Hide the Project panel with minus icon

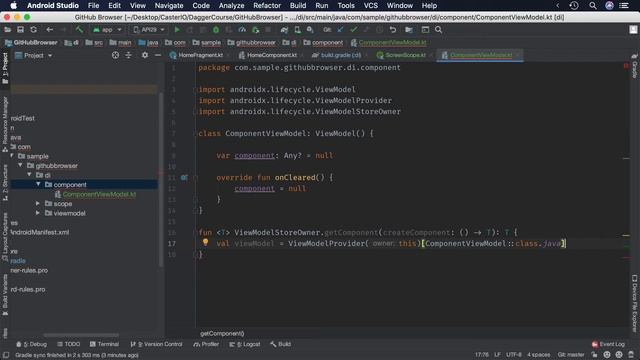click(158, 55)
